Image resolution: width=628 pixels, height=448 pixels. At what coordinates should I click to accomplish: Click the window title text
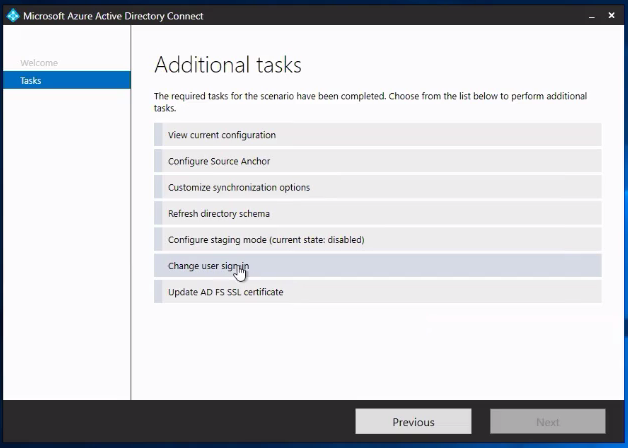(x=113, y=16)
